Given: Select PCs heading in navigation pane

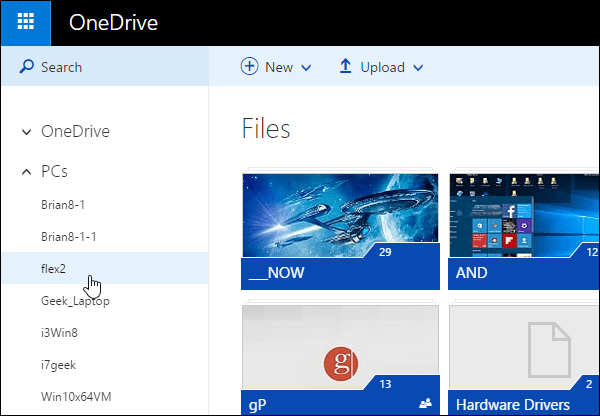Looking at the screenshot, I should 54,171.
